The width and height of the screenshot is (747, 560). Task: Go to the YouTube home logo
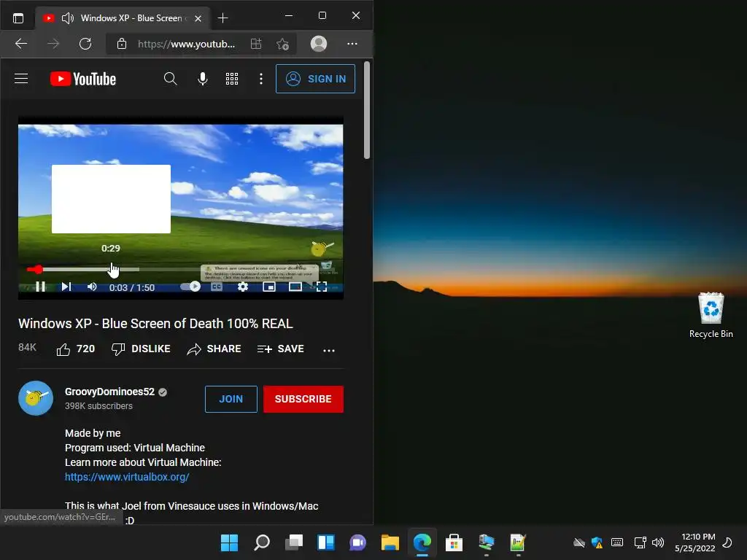coord(83,79)
